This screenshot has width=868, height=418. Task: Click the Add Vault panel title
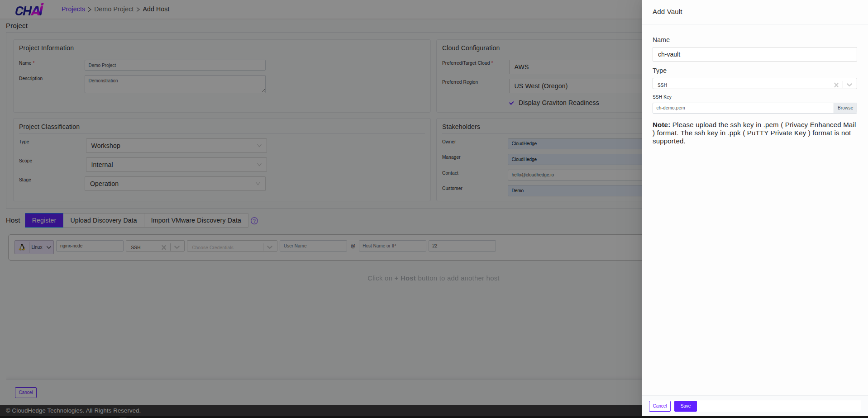pos(667,12)
